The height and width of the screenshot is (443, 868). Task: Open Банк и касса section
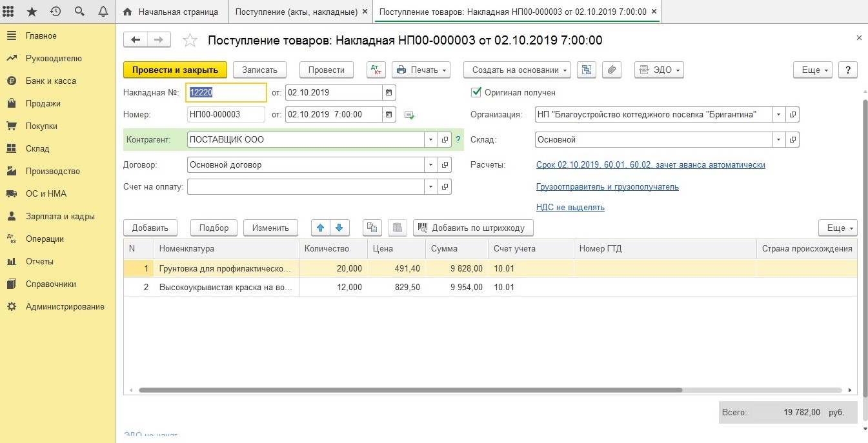tap(50, 81)
